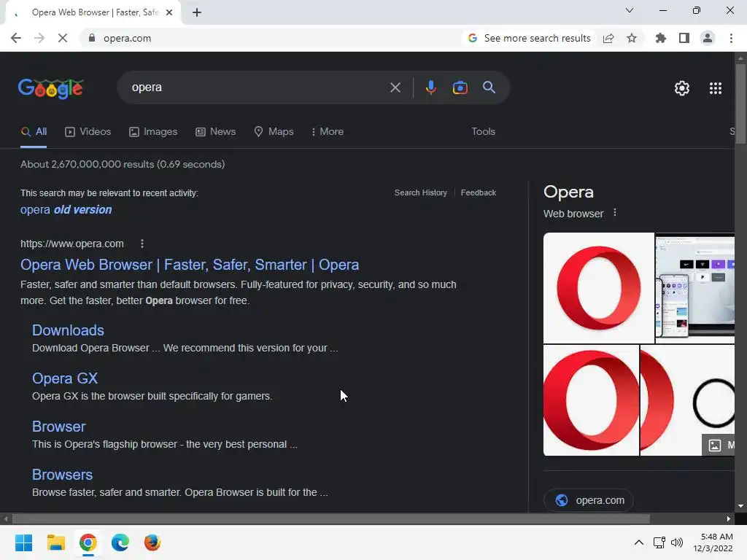Send Feedback on related activity
The height and width of the screenshot is (560, 747).
pyautogui.click(x=479, y=192)
